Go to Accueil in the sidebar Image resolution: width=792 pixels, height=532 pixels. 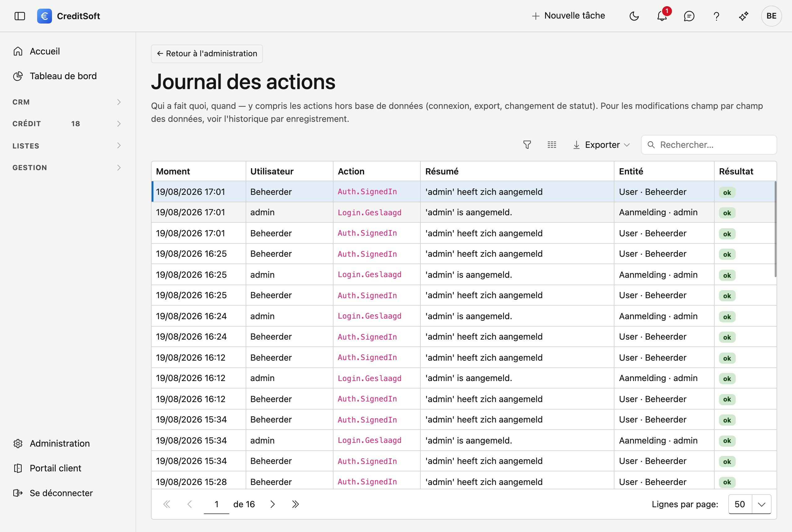(x=45, y=51)
